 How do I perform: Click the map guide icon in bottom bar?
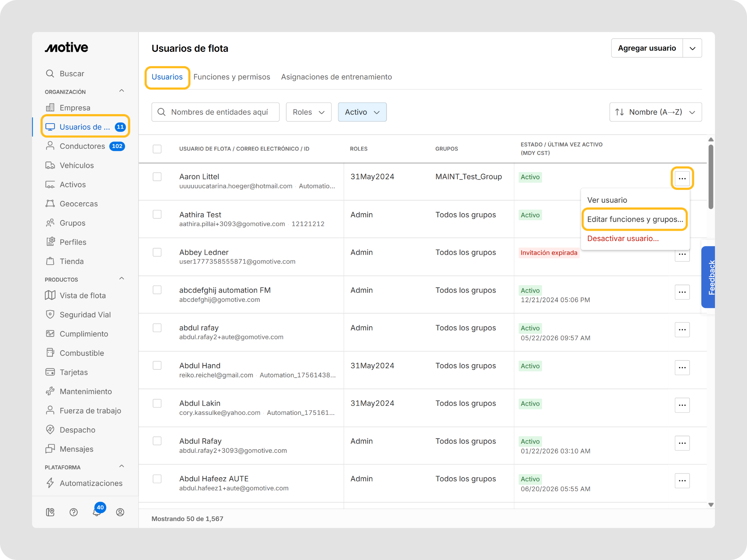click(x=50, y=512)
